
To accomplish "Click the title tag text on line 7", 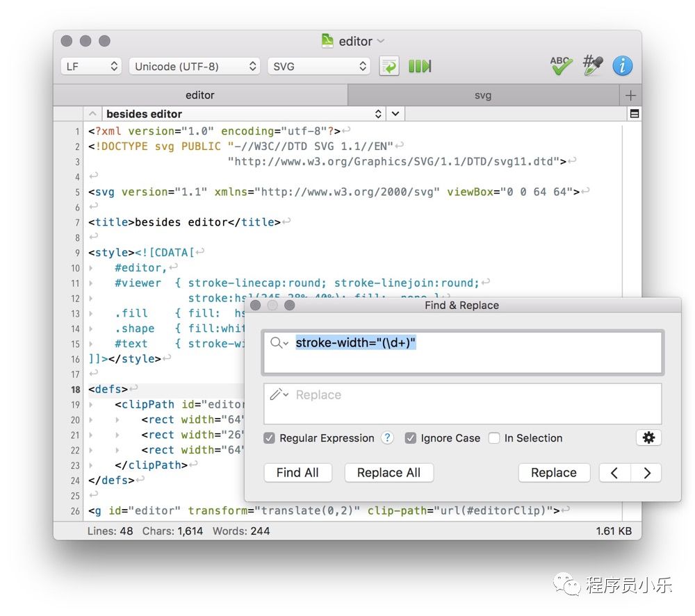I will pos(184,222).
